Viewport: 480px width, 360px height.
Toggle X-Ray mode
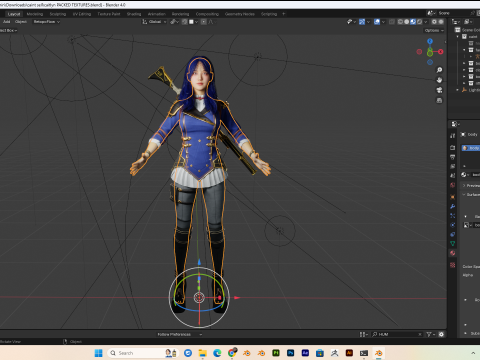(x=392, y=22)
